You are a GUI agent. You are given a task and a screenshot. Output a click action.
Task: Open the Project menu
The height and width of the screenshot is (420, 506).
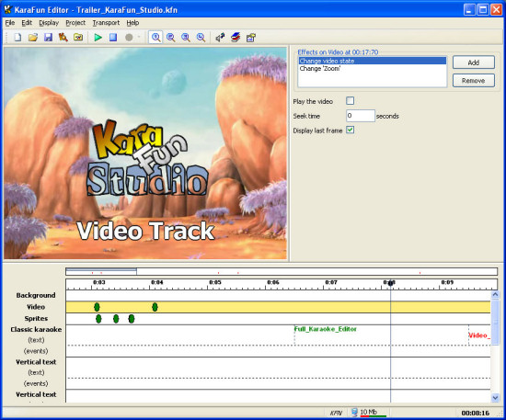[75, 23]
